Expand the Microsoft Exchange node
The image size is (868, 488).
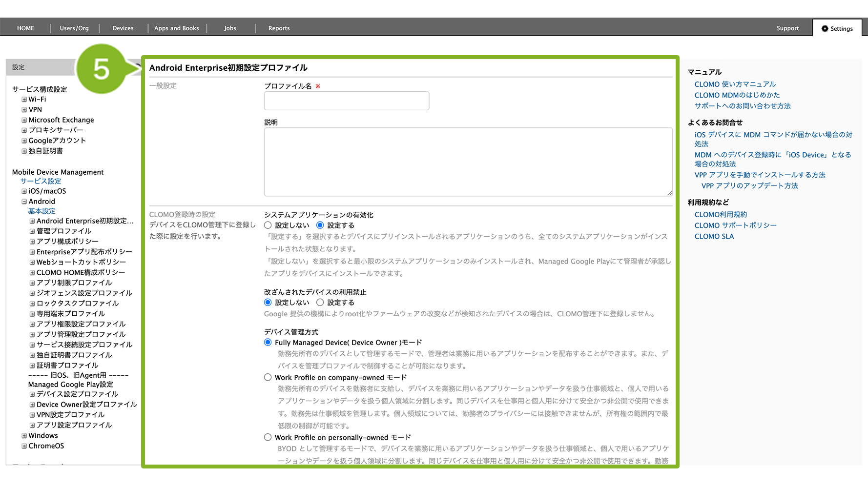[x=24, y=120]
